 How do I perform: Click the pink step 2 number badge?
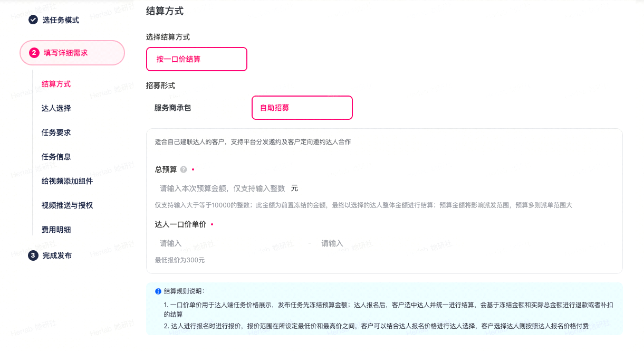tap(34, 53)
